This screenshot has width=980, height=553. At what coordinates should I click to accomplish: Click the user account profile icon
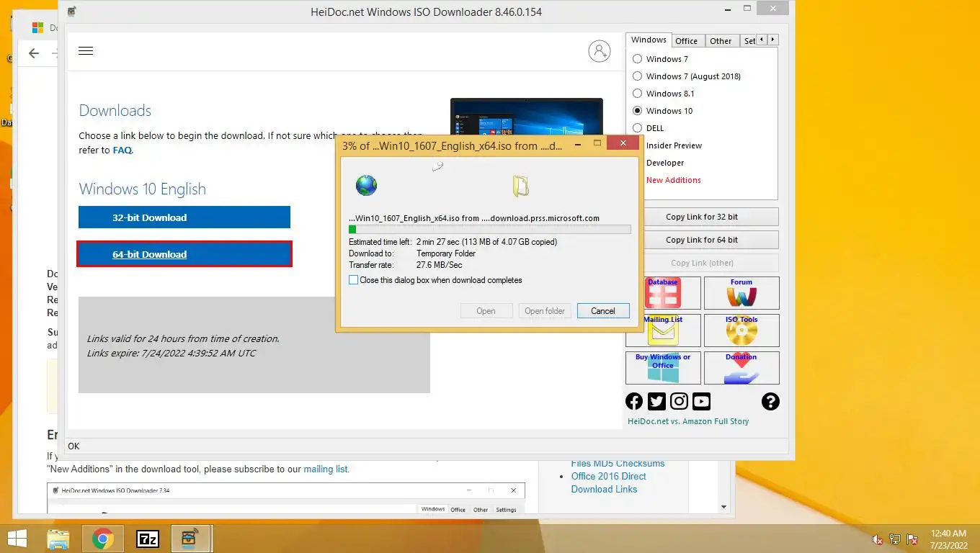[600, 51]
